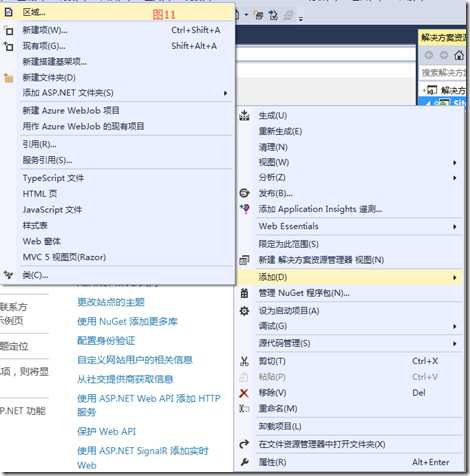Click the 管理 NuGet 程序包 package icon
470x476 pixels.
[244, 293]
